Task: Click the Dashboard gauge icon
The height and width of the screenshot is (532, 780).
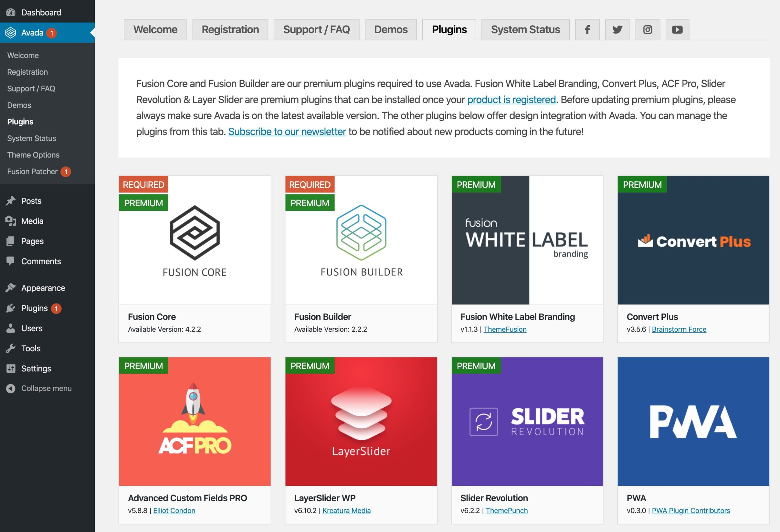Action: 11,12
